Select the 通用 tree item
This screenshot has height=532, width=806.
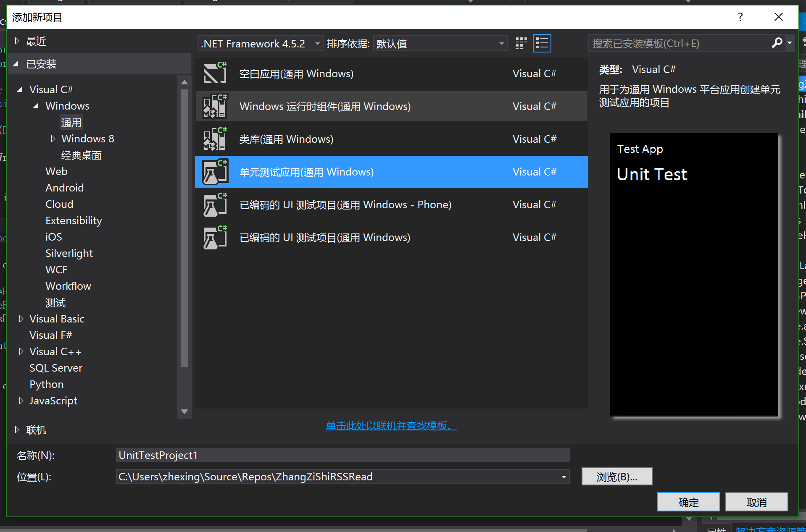[71, 123]
